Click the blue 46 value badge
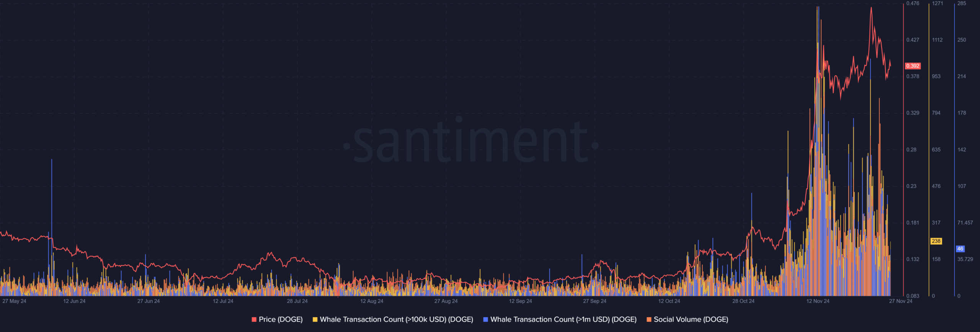980x332 pixels. [960, 249]
